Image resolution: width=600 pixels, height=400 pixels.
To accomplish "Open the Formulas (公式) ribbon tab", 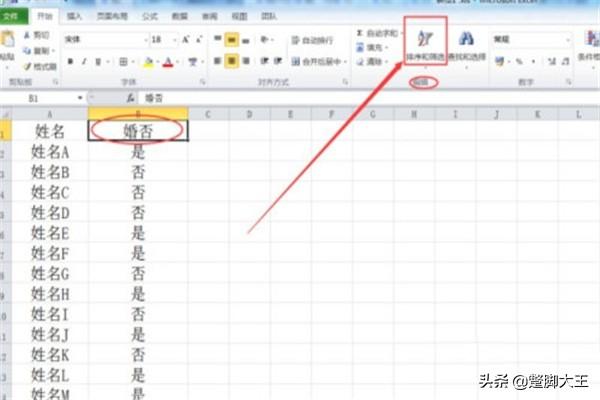I will (x=151, y=17).
